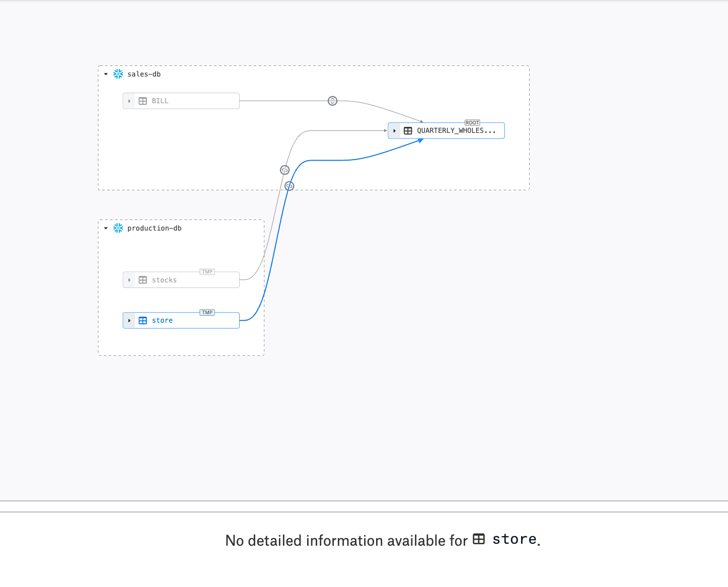Click the table icon on BILL node
The width and height of the screenshot is (728, 587).
click(143, 101)
